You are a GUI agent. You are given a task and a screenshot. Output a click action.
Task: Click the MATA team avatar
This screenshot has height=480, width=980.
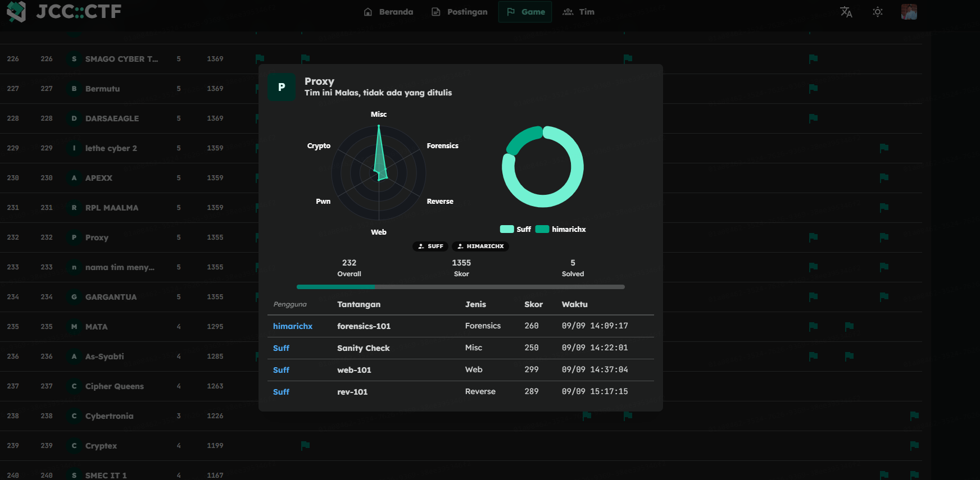[x=74, y=327]
